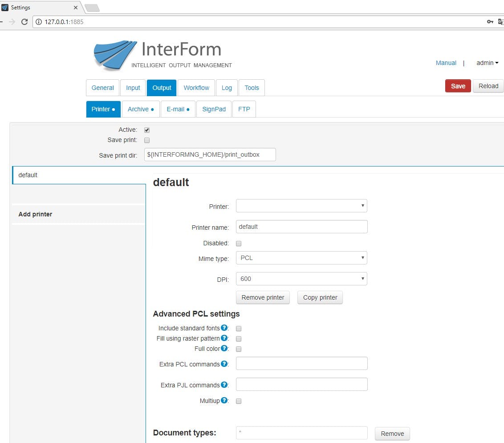The height and width of the screenshot is (443, 504).
Task: Open the SignPad output tab
Action: pos(214,109)
